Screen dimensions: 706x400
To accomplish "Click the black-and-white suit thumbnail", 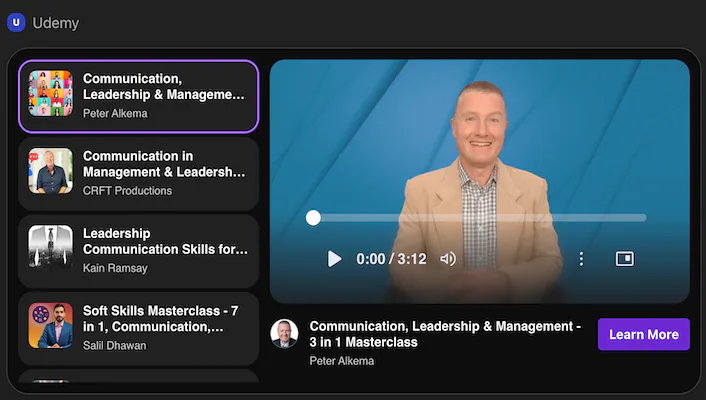I will (50, 246).
